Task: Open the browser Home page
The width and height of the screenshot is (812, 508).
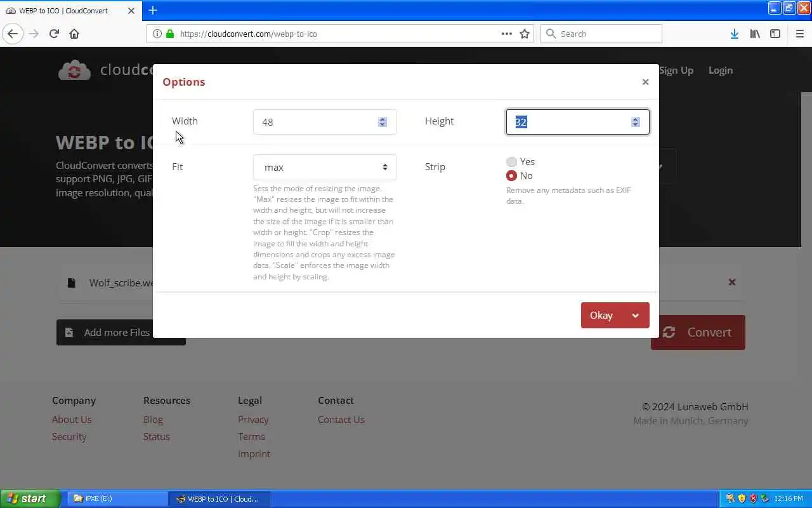Action: click(74, 34)
